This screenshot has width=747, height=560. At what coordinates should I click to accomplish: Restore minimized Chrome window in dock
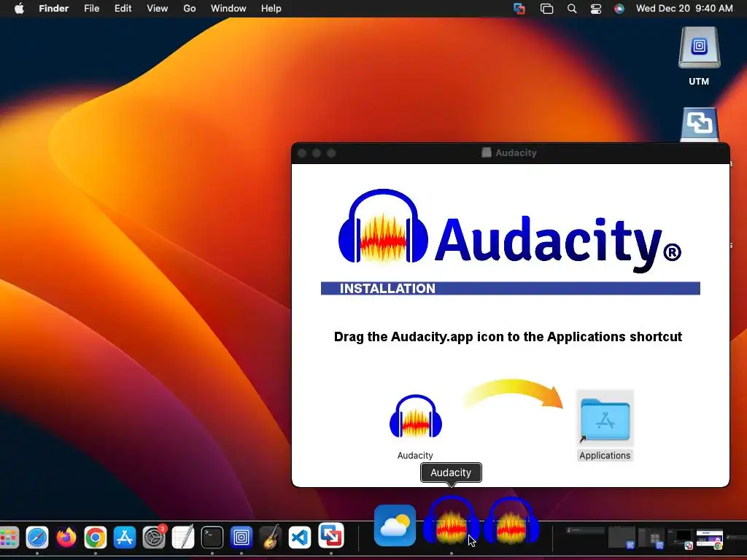[710, 537]
